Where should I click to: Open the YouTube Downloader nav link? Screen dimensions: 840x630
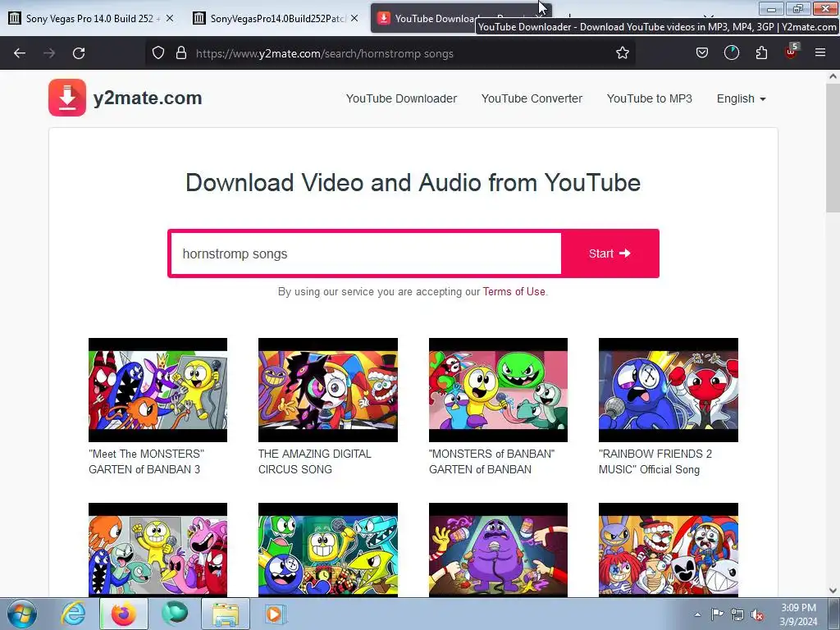[x=401, y=98]
